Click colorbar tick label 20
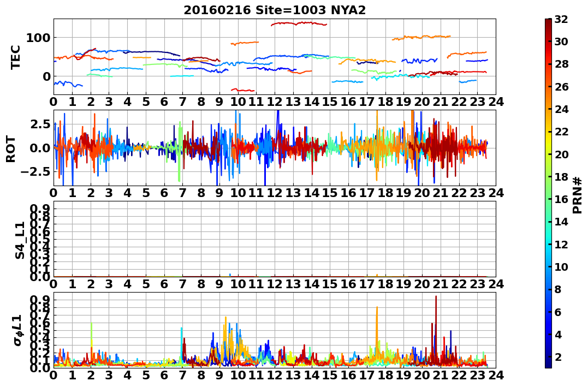Screen dimensions: 588x387 click(x=561, y=154)
